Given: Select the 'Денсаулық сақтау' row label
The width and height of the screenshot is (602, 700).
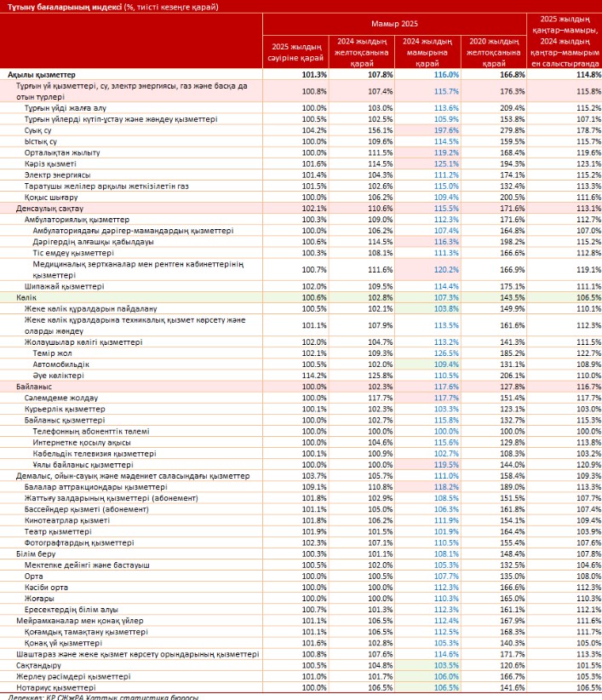Looking at the screenshot, I should click(x=49, y=209).
